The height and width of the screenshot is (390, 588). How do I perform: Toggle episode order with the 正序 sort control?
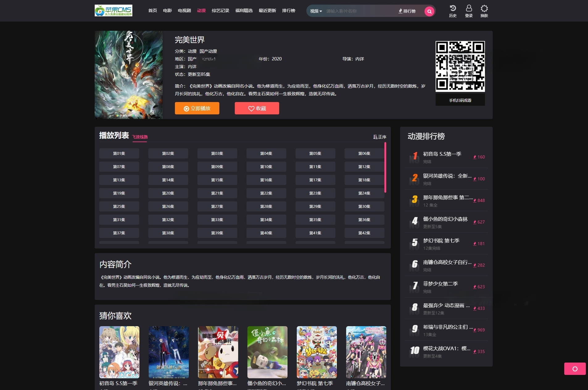pos(379,137)
